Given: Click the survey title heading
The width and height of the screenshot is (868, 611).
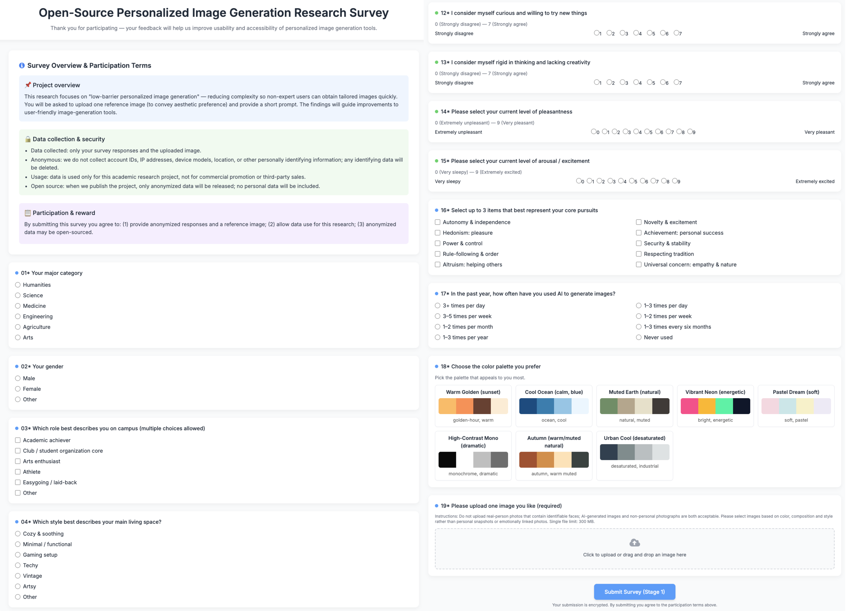Looking at the screenshot, I should [214, 12].
